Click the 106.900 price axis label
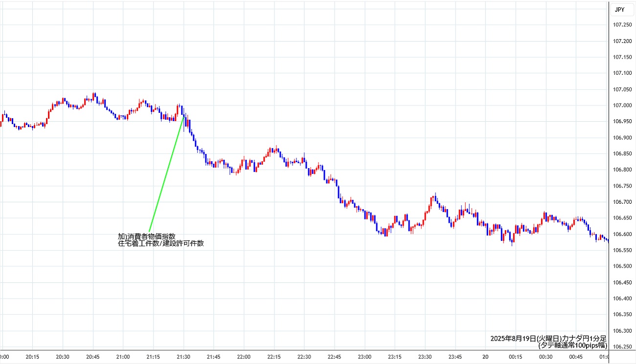 622,138
